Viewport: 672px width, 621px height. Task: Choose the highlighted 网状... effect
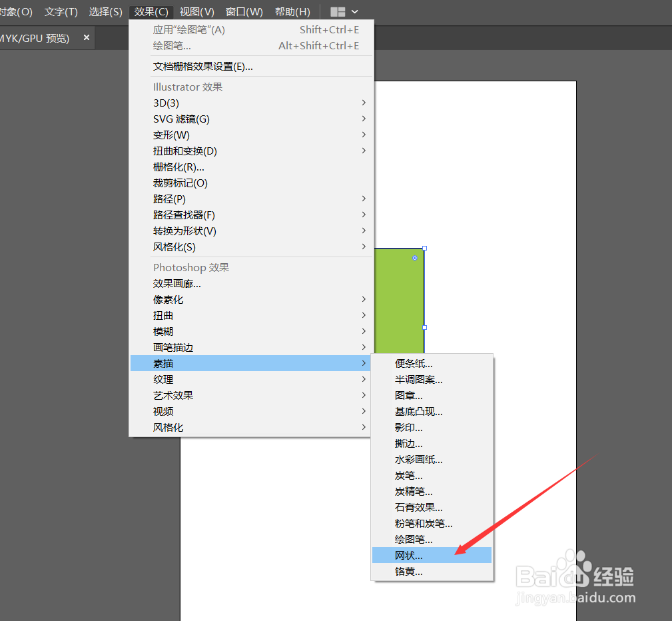click(432, 556)
